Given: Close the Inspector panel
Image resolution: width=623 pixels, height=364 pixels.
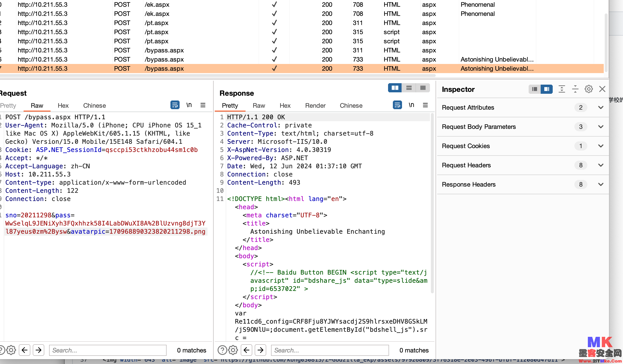Looking at the screenshot, I should 602,89.
